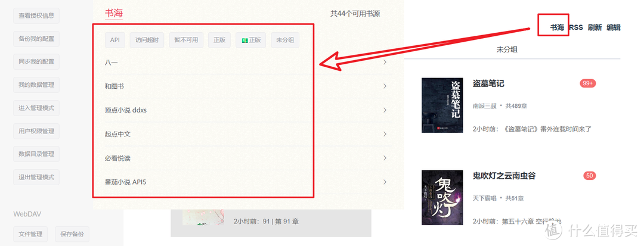644x246 pixels.
Task: Expand the 八一 source chevron arrow
Action: click(385, 63)
